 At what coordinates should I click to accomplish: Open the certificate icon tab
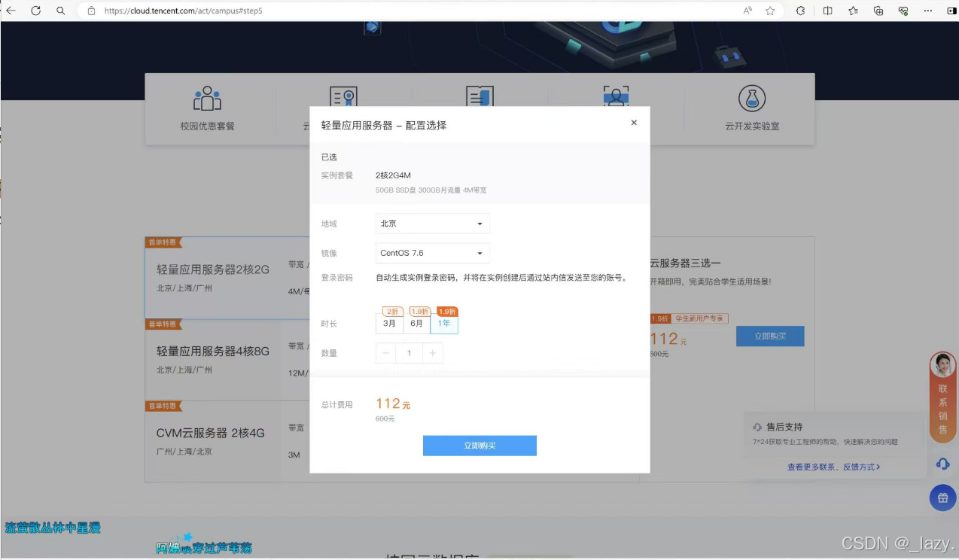343,96
